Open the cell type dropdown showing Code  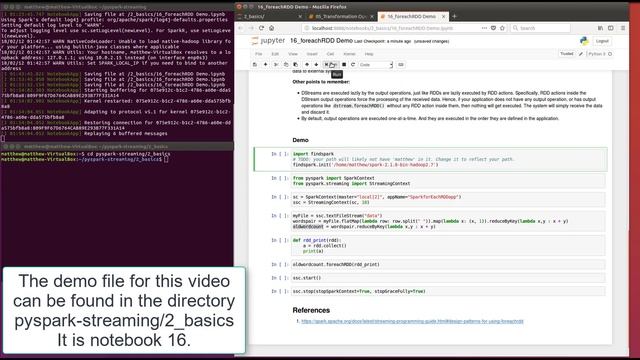[x=376, y=65]
